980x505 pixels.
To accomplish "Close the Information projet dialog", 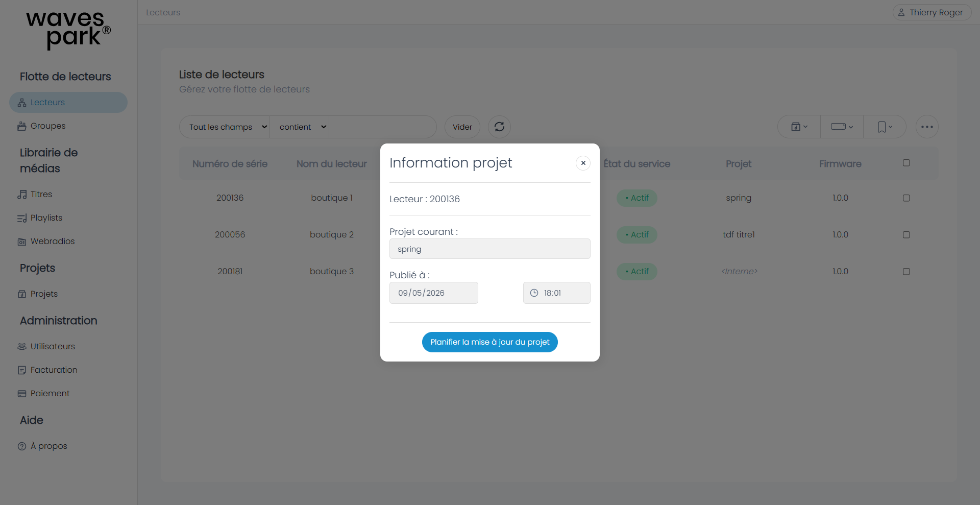I will pyautogui.click(x=583, y=163).
